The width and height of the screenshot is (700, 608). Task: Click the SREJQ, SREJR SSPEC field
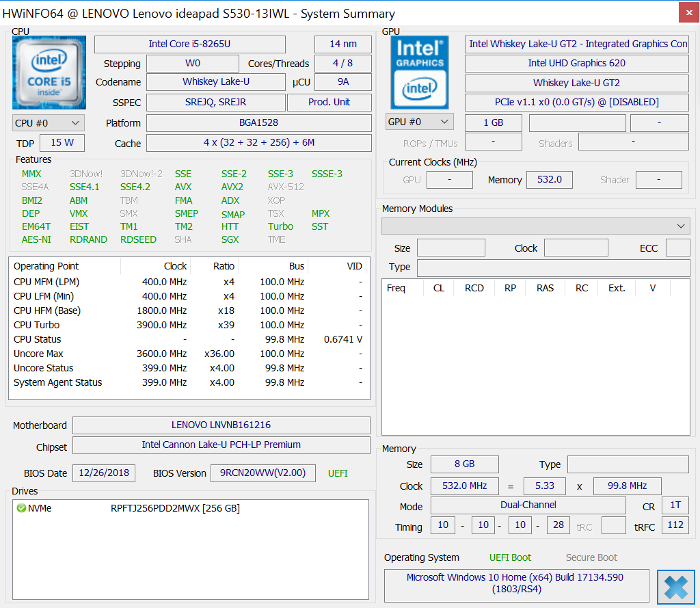215,103
